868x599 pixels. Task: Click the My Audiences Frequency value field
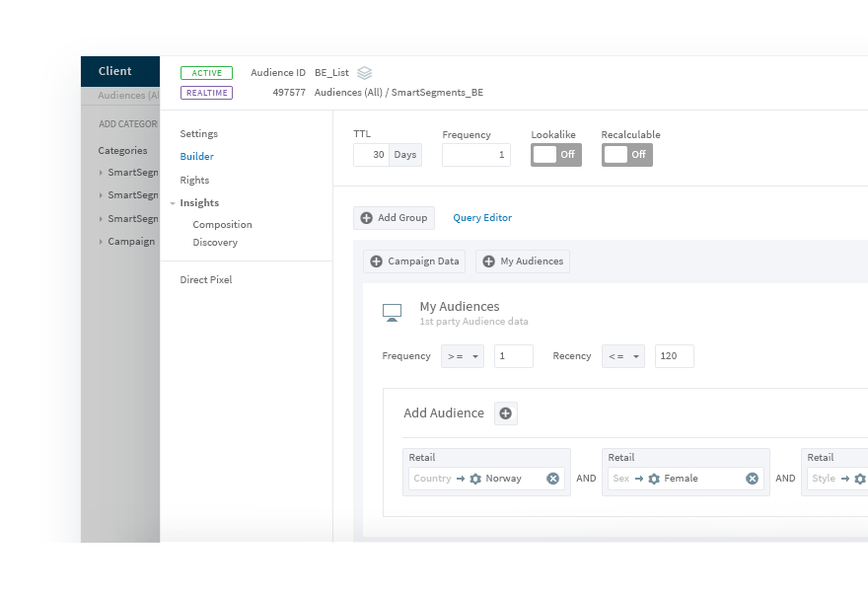(514, 356)
